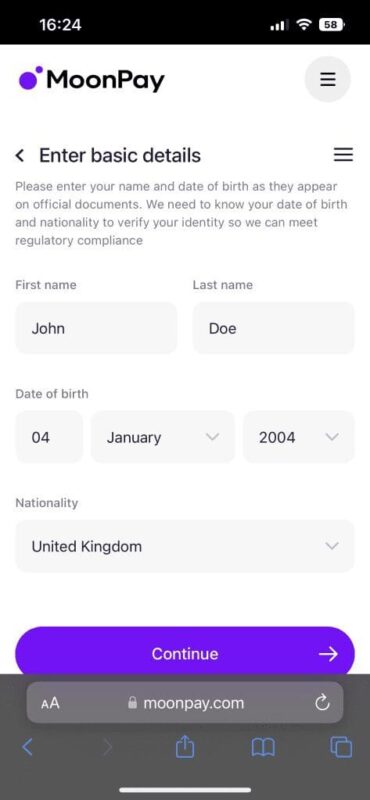Screen dimensions: 370x800
Task: Tap the moonpay.com address bar
Action: [185, 703]
